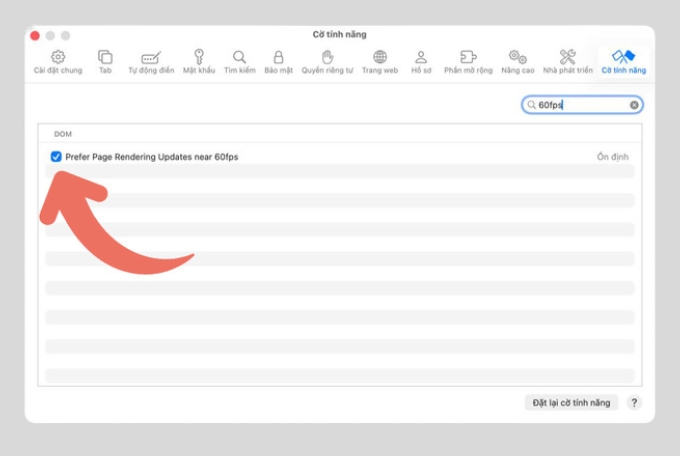
Task: Select Trang web websites pane
Action: point(380,62)
